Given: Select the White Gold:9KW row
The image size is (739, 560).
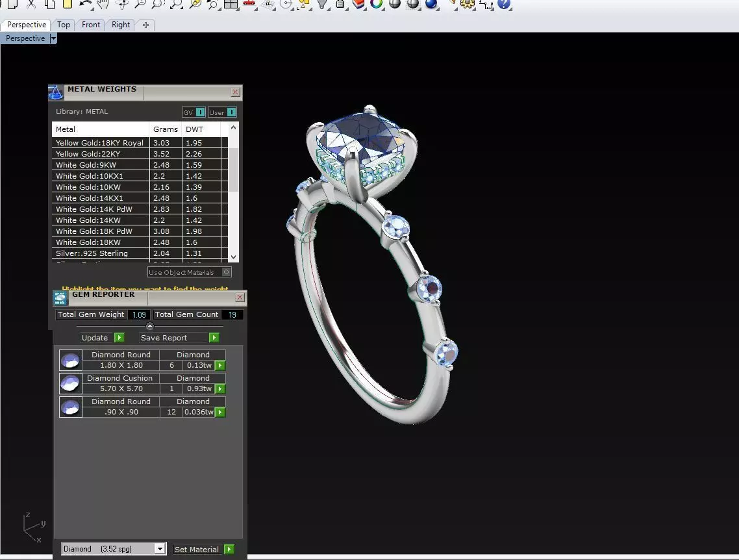Looking at the screenshot, I should coord(140,165).
